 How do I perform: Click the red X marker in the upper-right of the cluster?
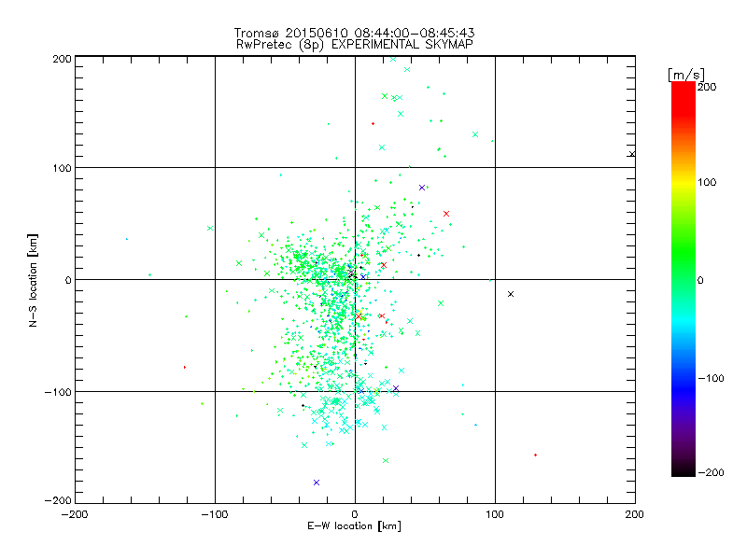[446, 214]
